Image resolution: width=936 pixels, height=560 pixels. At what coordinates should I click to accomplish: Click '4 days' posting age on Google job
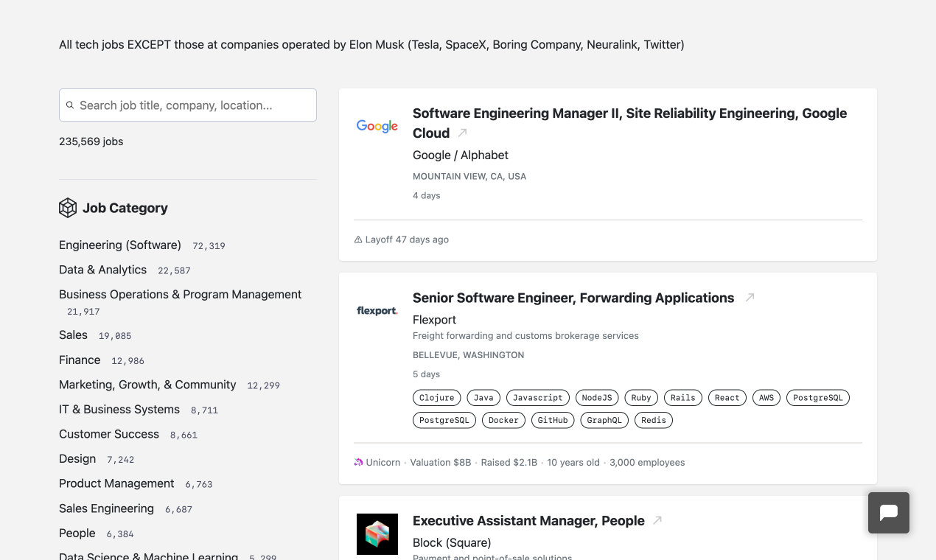point(427,196)
